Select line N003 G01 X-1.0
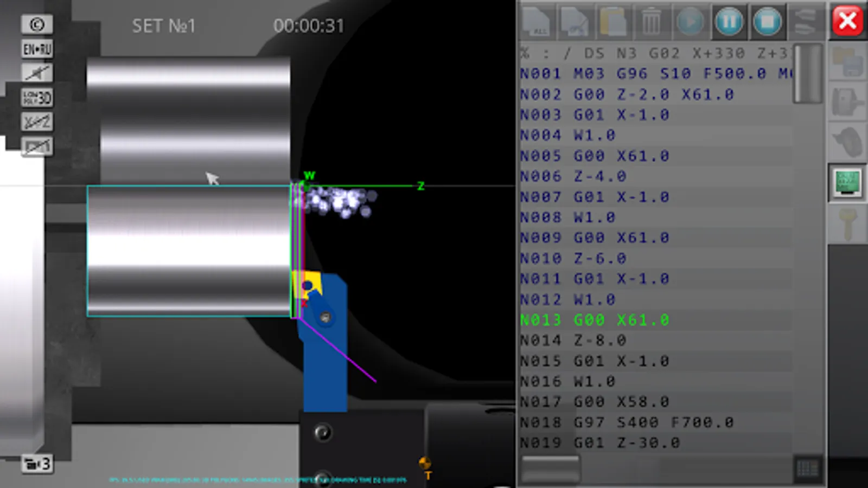This screenshot has width=868, height=488. click(x=655, y=115)
